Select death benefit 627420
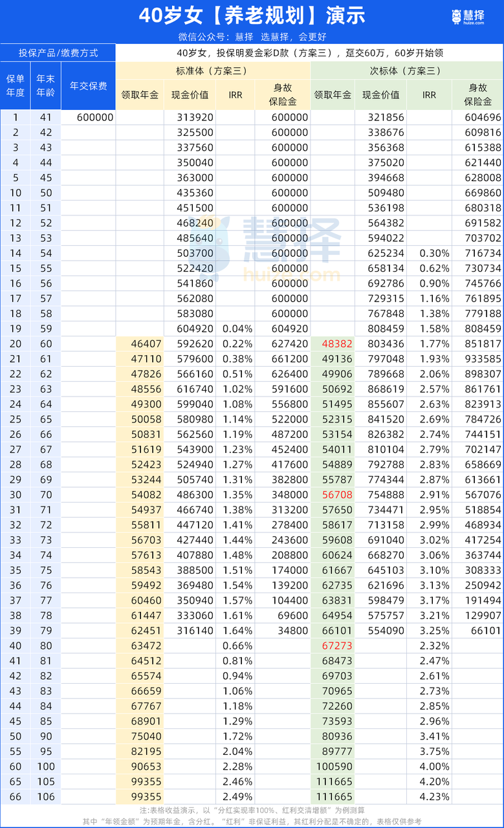The height and width of the screenshot is (828, 504). pos(290,344)
